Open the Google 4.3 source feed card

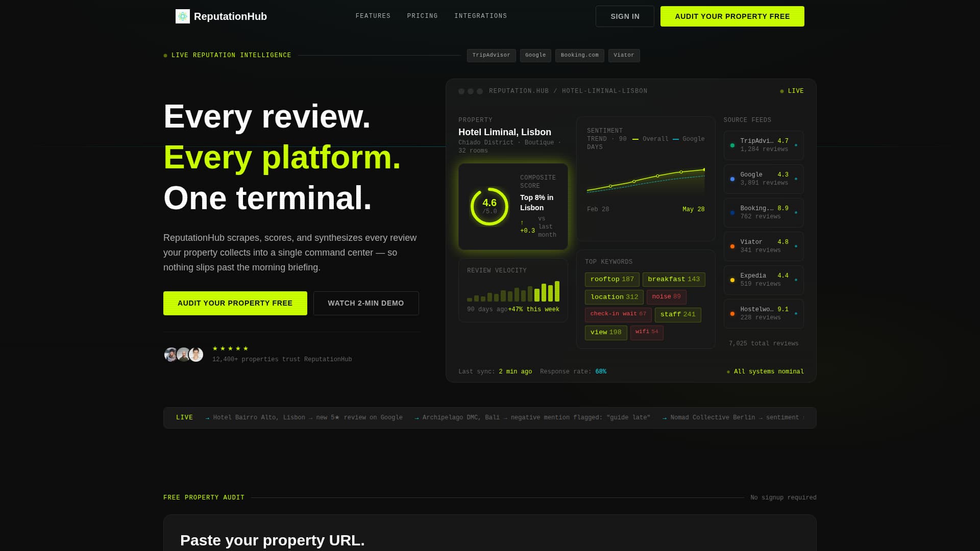(764, 179)
